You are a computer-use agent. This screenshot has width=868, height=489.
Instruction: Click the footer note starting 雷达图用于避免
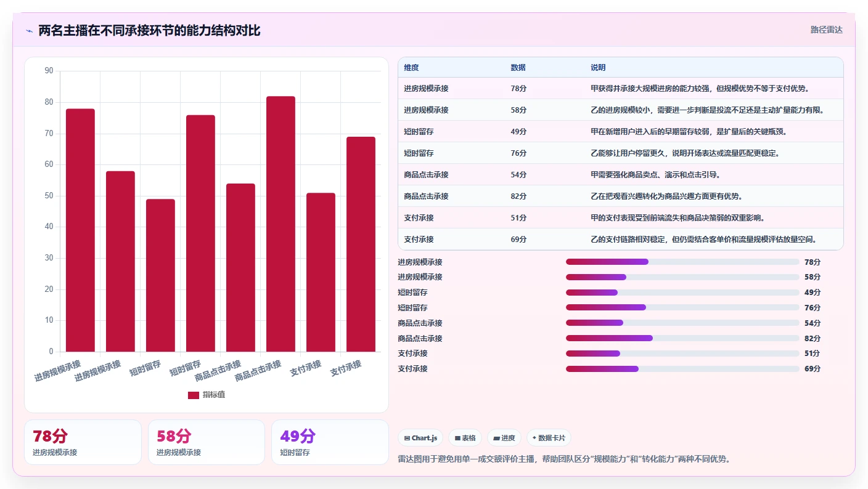coord(564,459)
